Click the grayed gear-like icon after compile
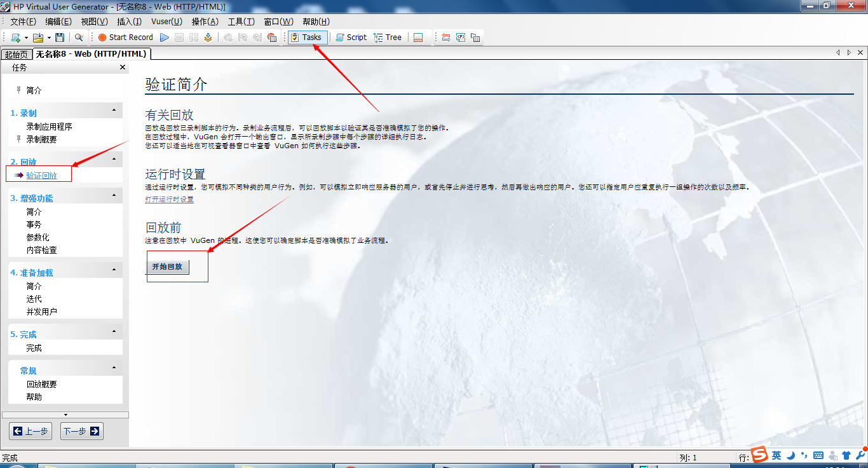Viewport: 868px width, 468px height. 227,38
